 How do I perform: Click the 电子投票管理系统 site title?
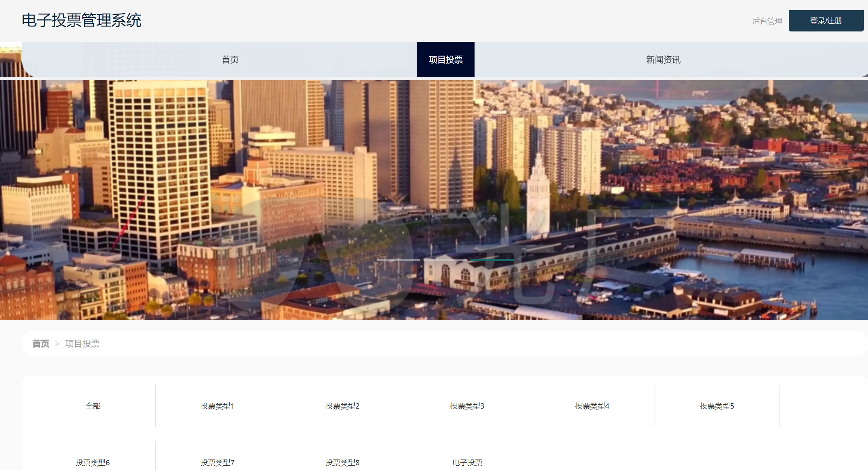click(x=81, y=20)
